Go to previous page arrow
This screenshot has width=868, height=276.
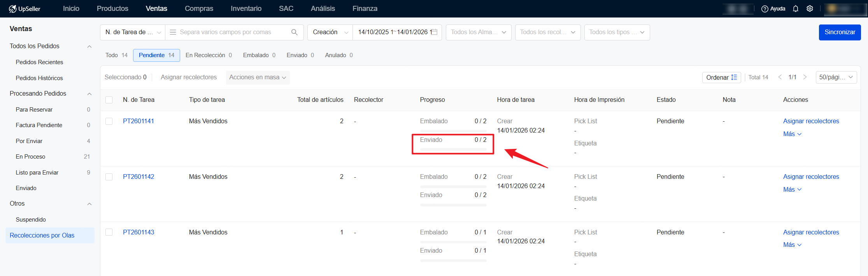click(780, 77)
